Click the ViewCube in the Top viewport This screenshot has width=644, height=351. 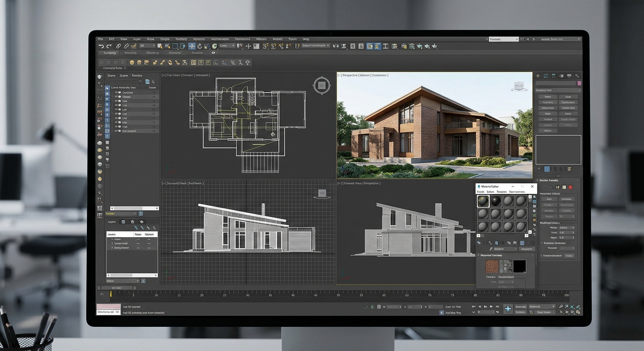click(x=322, y=85)
